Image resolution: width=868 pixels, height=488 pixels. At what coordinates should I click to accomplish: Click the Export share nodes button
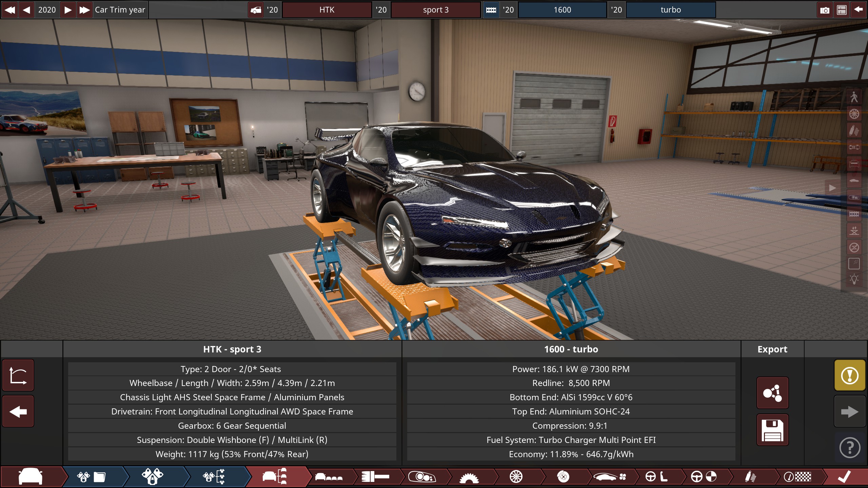(772, 393)
